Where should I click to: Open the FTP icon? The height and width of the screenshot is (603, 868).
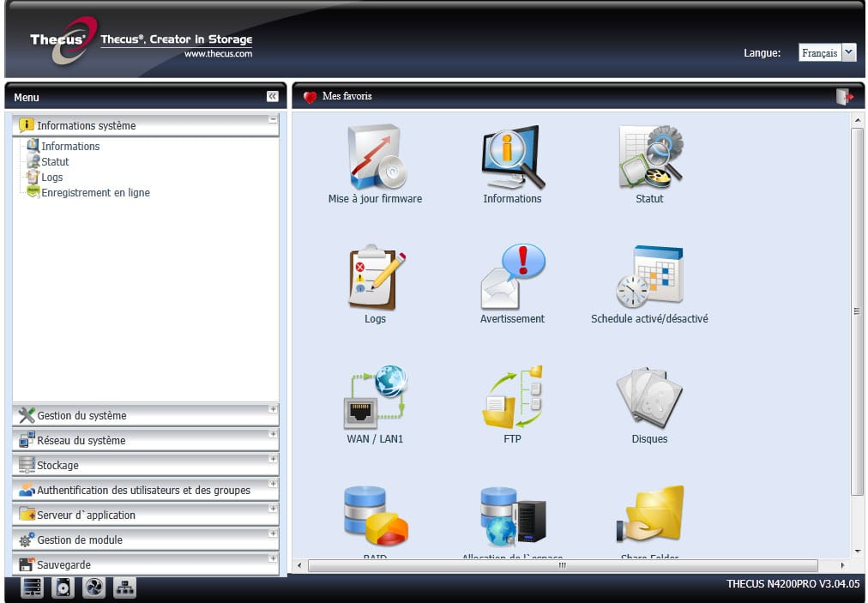click(513, 397)
